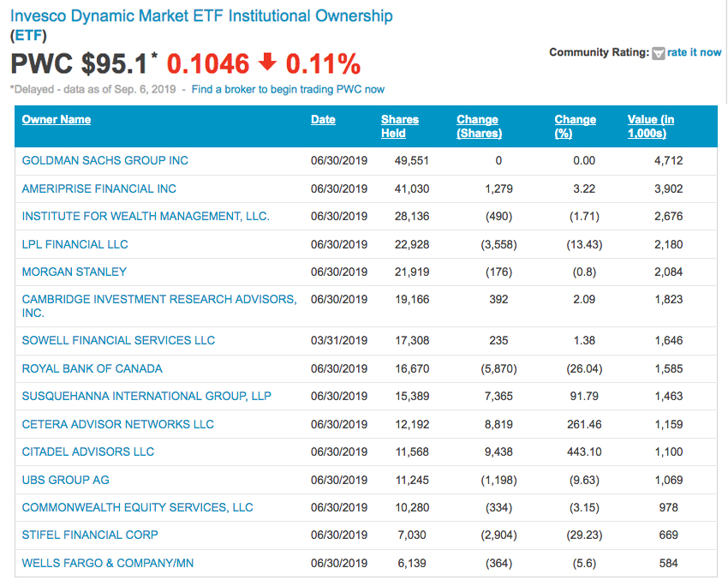Click LPL Financial percent change (13.43)
The image size is (728, 586).
(584, 244)
